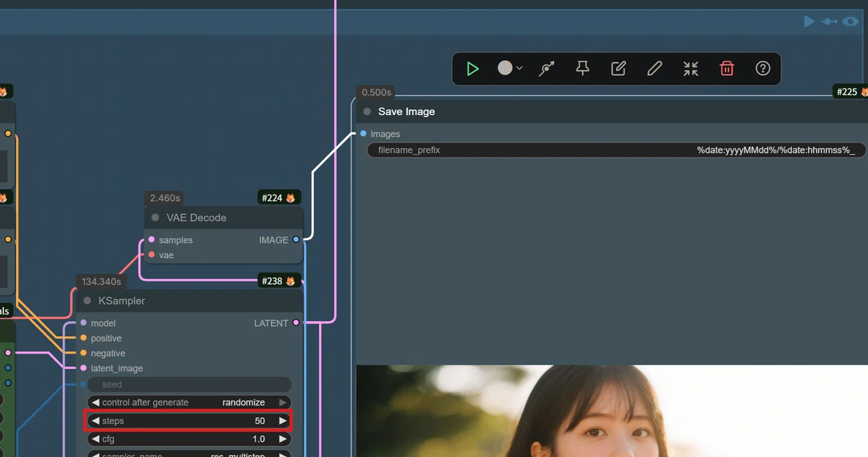Select the images input port on Save Image
This screenshot has height=457, width=868.
(x=363, y=134)
